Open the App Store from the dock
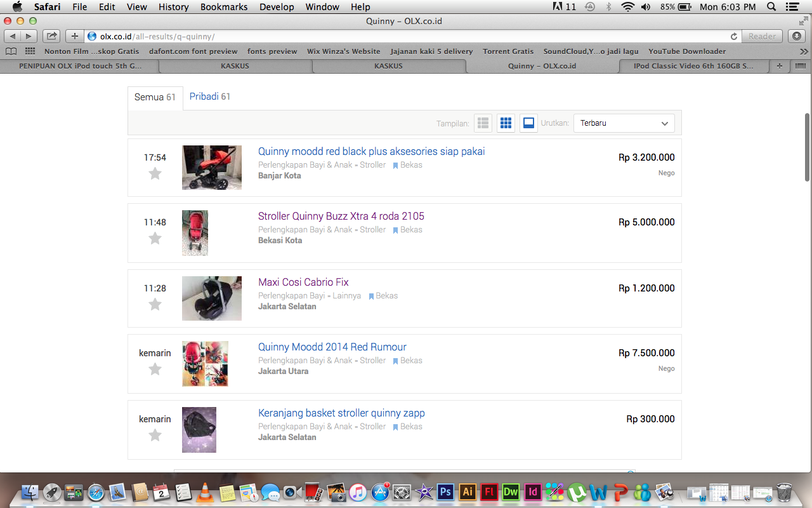The width and height of the screenshot is (812, 508). coord(380,491)
